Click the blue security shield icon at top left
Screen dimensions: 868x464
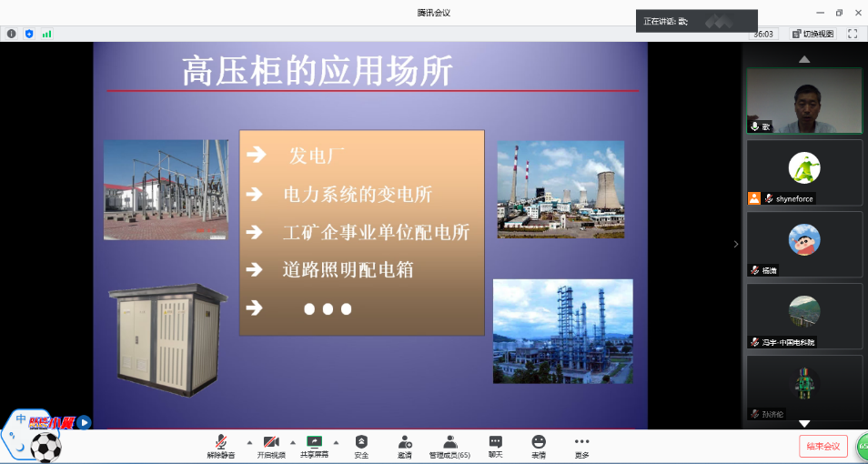click(x=29, y=34)
